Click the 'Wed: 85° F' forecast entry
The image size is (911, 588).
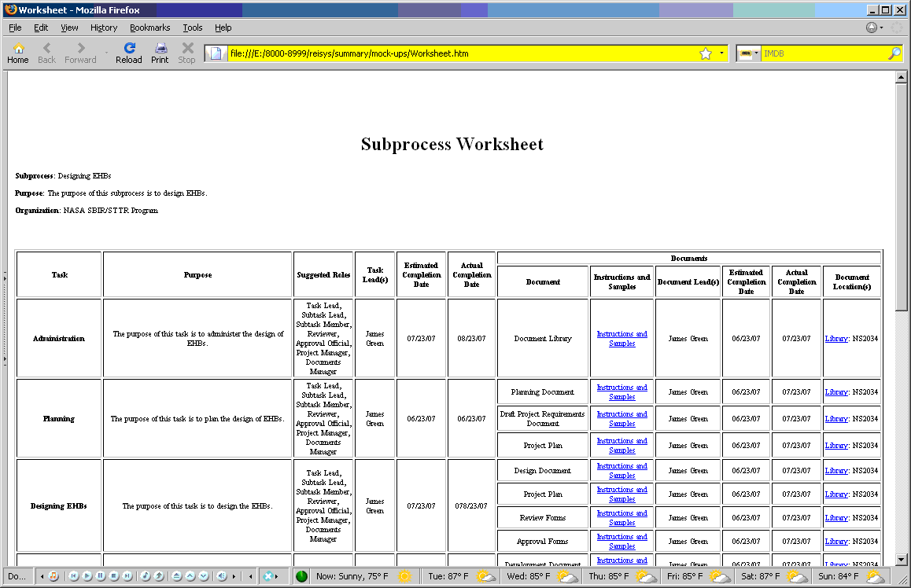(528, 576)
